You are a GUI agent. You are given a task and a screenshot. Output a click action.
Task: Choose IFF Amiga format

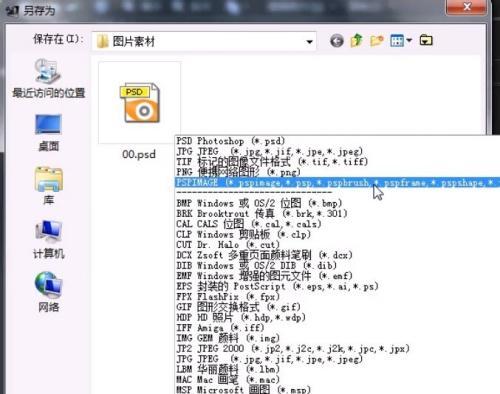(x=337, y=328)
